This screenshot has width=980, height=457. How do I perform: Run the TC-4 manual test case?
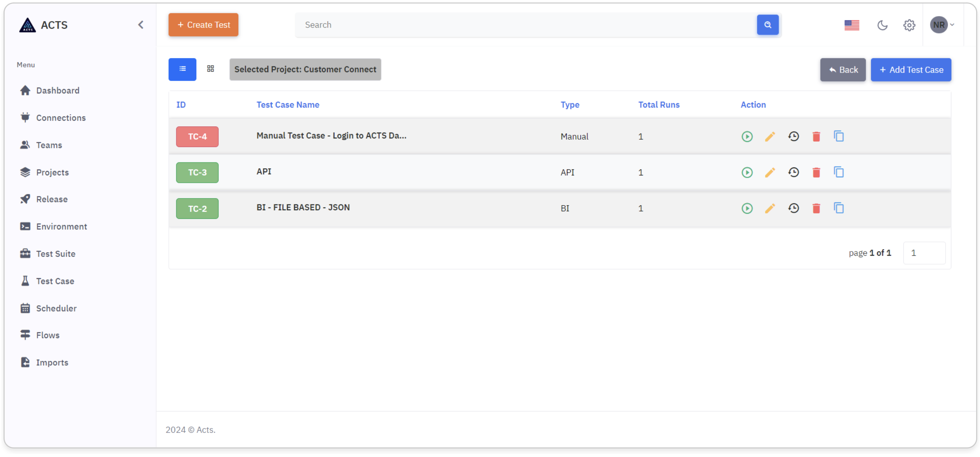(x=747, y=137)
